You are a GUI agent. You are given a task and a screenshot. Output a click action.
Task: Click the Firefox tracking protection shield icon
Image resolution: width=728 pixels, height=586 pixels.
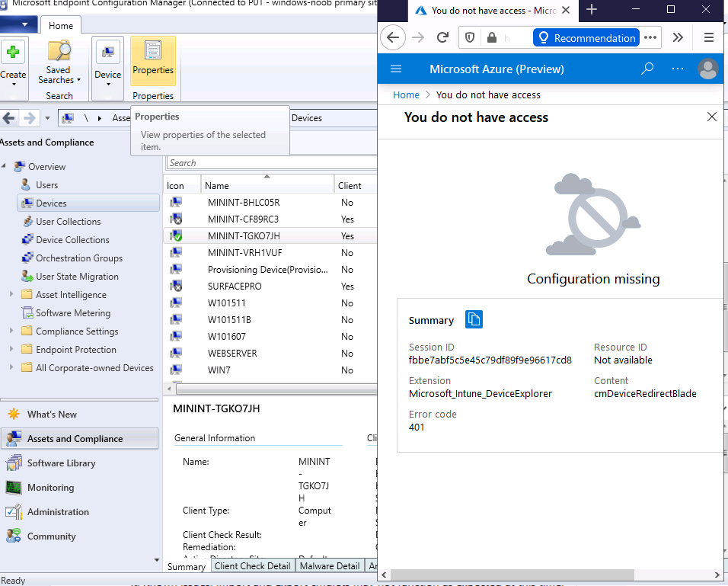point(470,37)
